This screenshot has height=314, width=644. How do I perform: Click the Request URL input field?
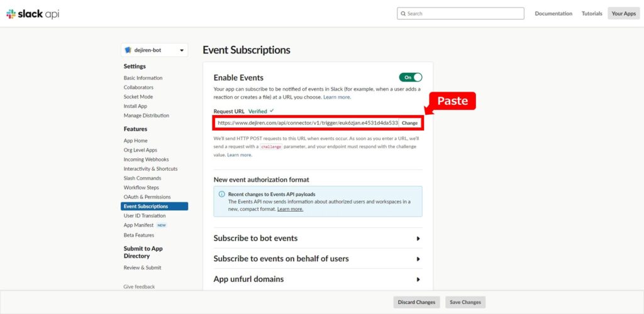pyautogui.click(x=306, y=123)
